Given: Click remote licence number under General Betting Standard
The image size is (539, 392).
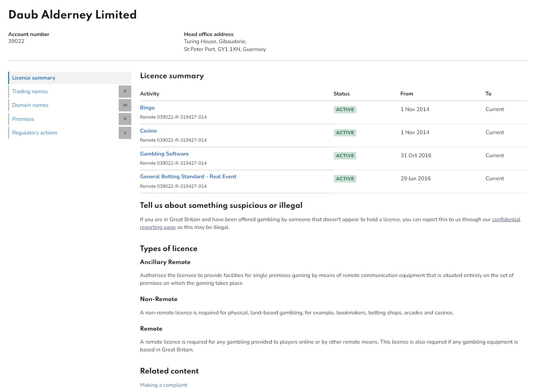Looking at the screenshot, I should point(173,186).
